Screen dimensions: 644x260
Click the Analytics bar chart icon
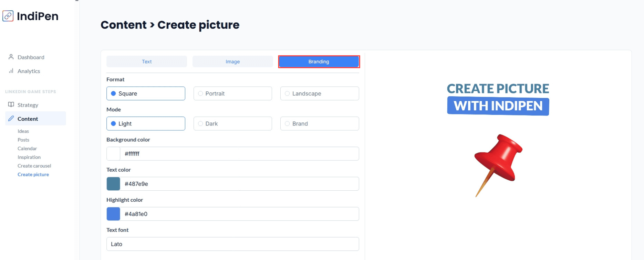[x=11, y=71]
